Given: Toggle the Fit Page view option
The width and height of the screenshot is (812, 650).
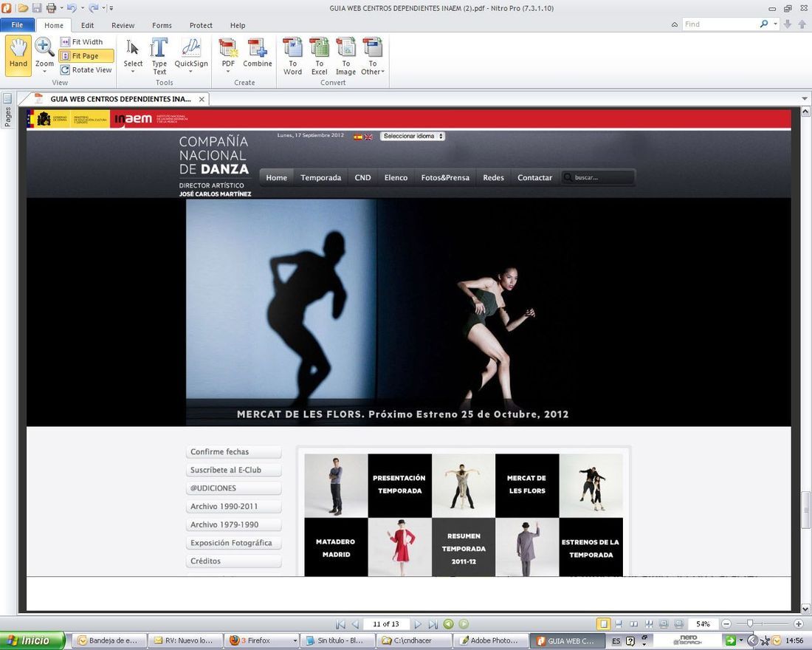Looking at the screenshot, I should pos(86,56).
